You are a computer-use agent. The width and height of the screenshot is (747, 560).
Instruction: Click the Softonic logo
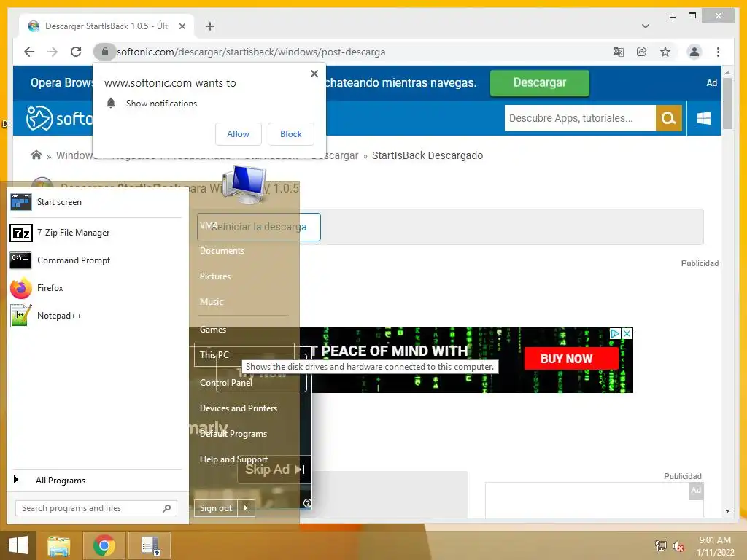point(58,118)
